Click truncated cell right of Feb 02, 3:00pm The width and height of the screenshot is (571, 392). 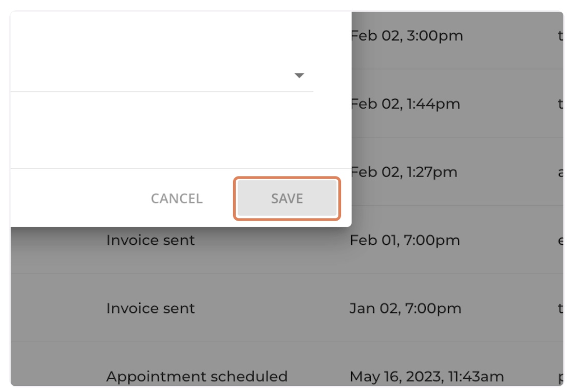pyautogui.click(x=560, y=36)
